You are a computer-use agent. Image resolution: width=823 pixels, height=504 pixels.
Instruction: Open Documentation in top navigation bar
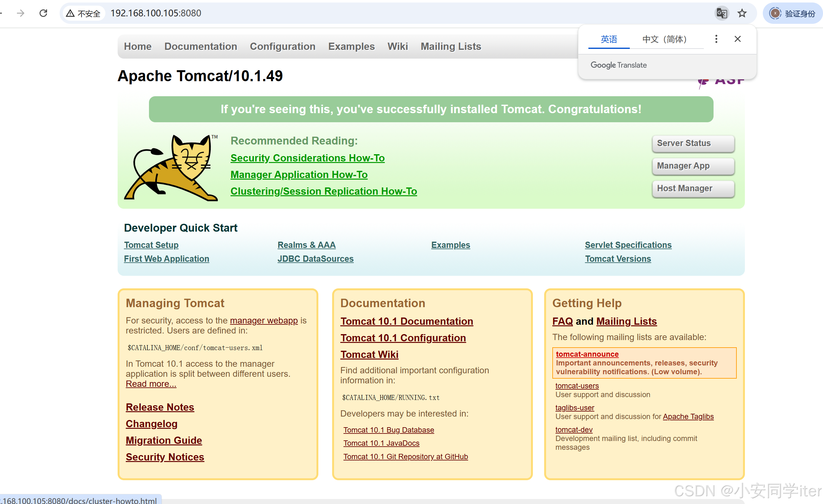(200, 46)
